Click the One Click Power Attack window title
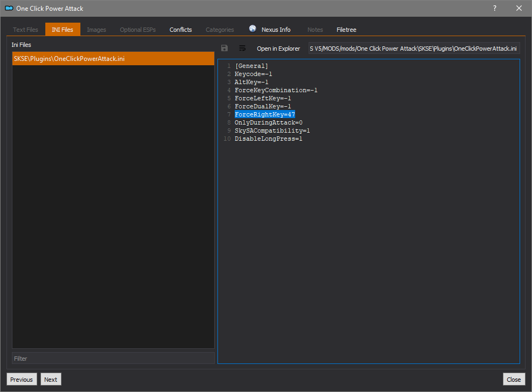This screenshot has width=532, height=392. [x=50, y=9]
